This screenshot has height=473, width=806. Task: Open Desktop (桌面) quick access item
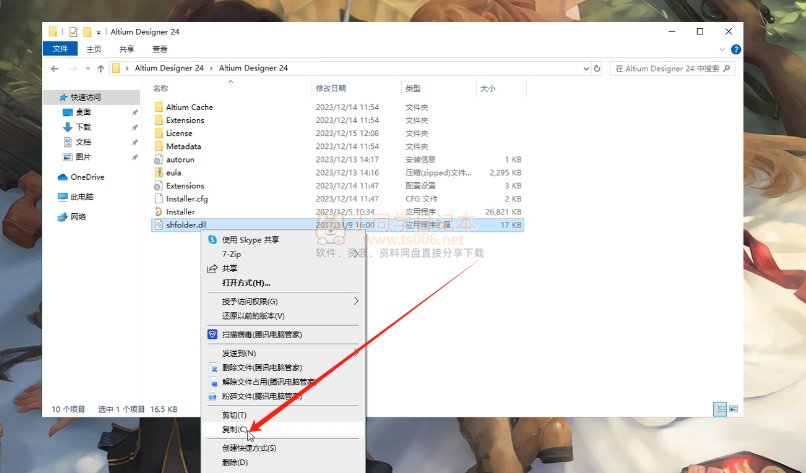click(x=77, y=112)
